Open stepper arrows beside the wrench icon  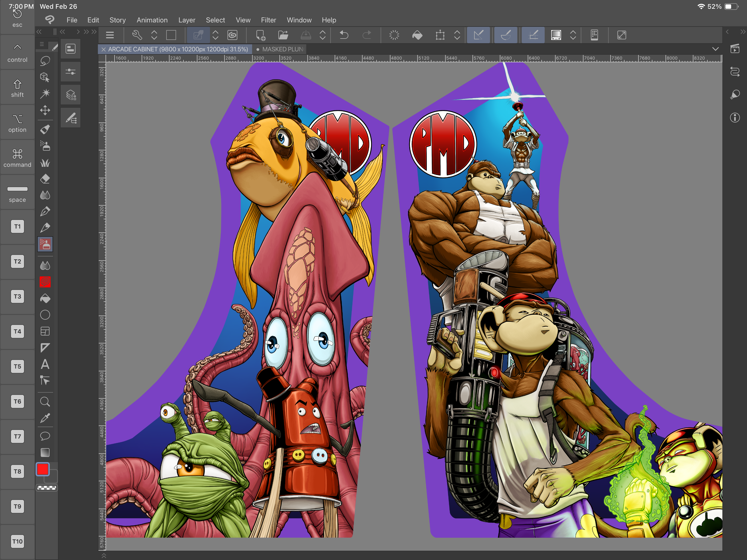pyautogui.click(x=154, y=35)
